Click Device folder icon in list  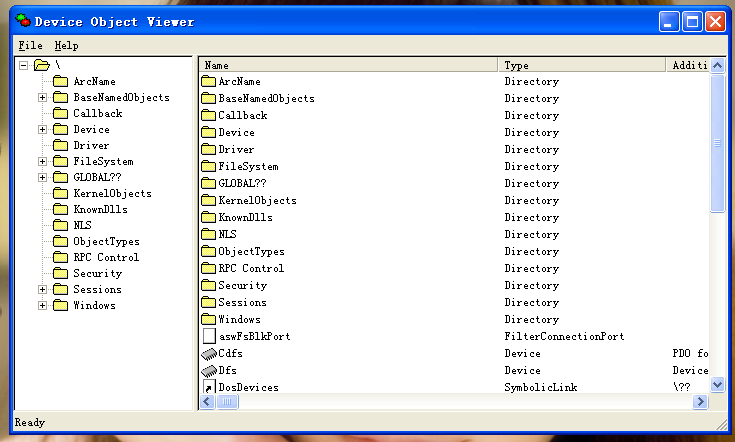pyautogui.click(x=209, y=132)
